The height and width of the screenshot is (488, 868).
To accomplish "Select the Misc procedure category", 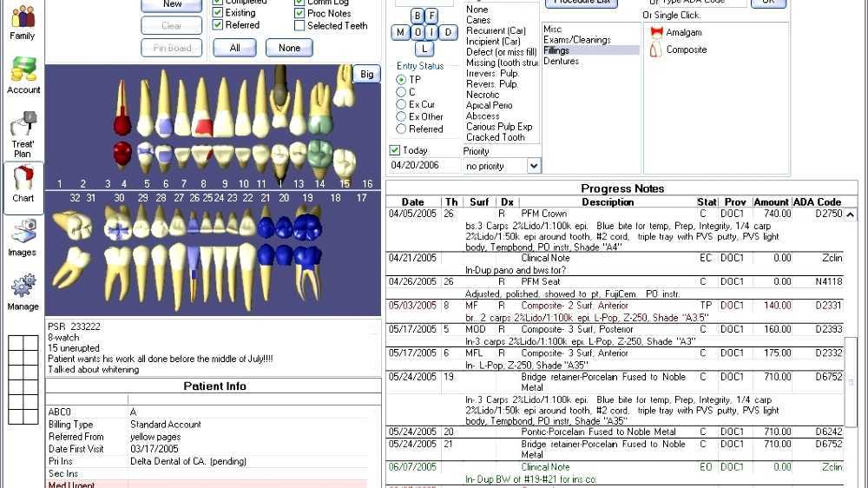I will [552, 29].
